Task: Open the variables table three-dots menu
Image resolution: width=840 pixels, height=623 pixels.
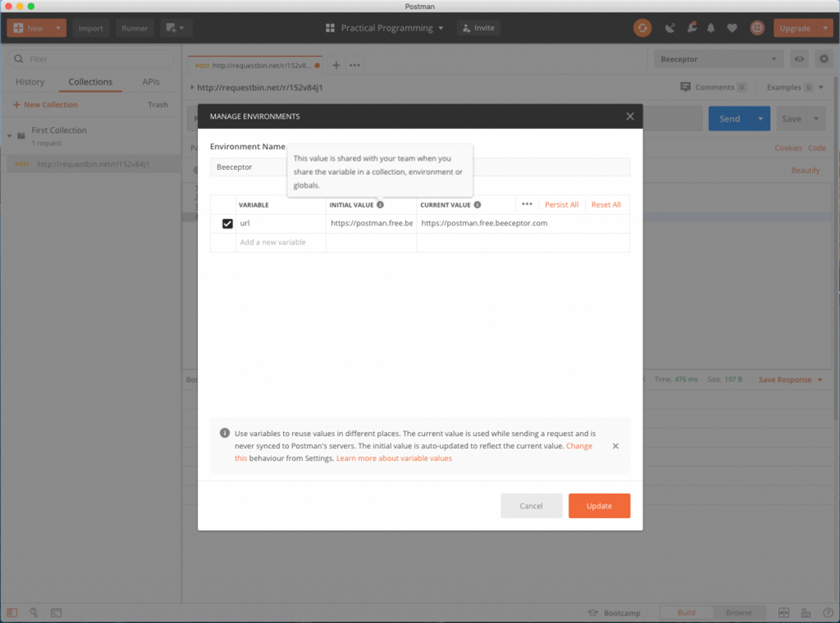Action: click(x=527, y=204)
